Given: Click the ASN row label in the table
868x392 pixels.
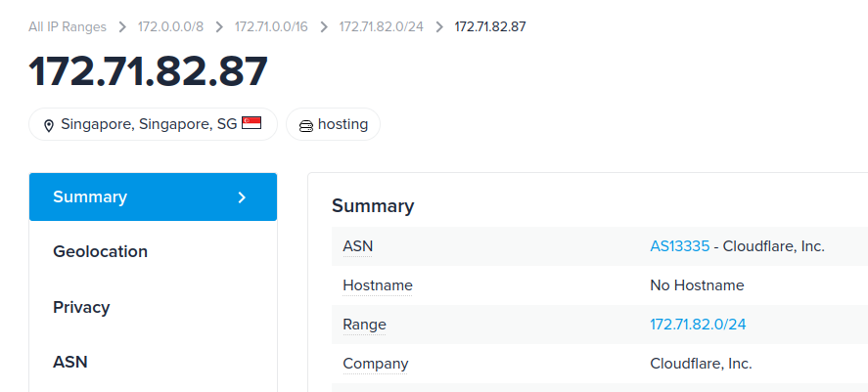Looking at the screenshot, I should tap(357, 246).
